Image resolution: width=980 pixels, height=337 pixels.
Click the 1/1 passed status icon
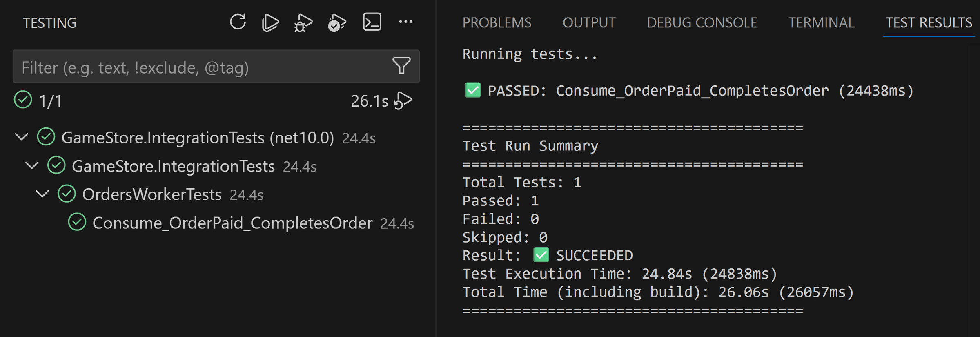click(x=23, y=100)
